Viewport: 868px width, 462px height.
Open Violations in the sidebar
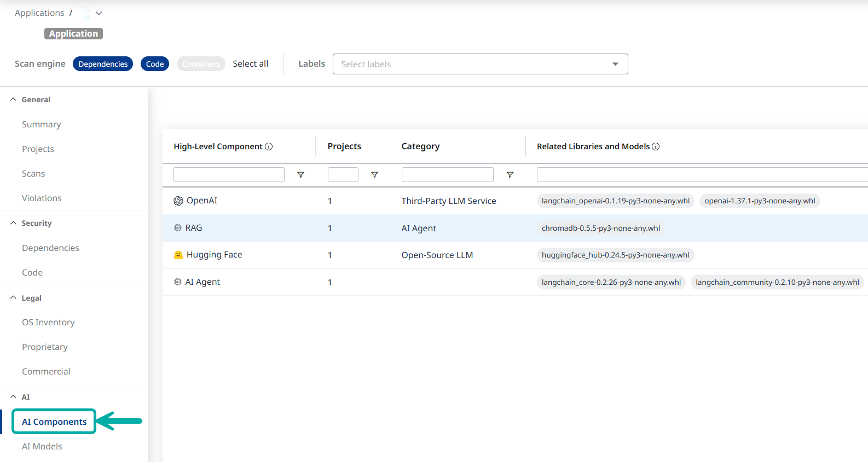(42, 198)
